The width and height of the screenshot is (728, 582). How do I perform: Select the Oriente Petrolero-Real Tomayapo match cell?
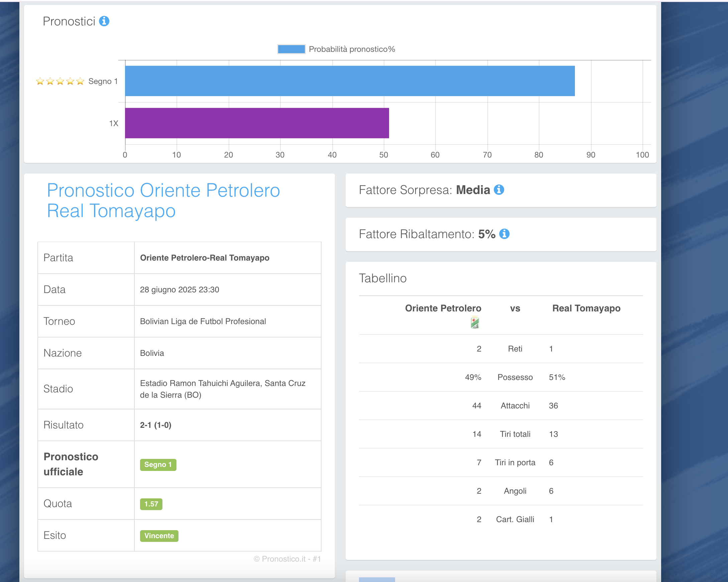click(228, 258)
